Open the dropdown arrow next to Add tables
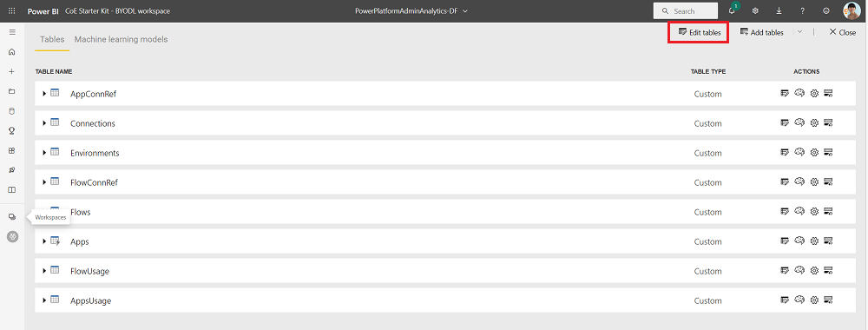868x330 pixels. (799, 32)
